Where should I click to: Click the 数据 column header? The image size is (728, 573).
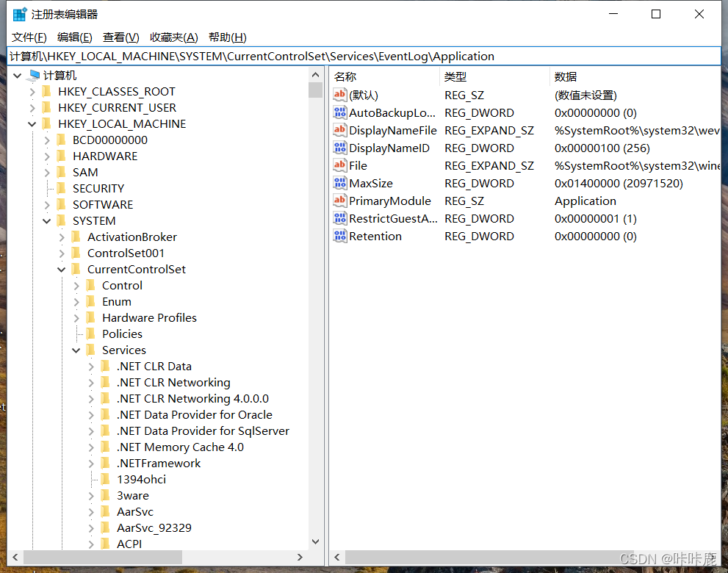635,76
